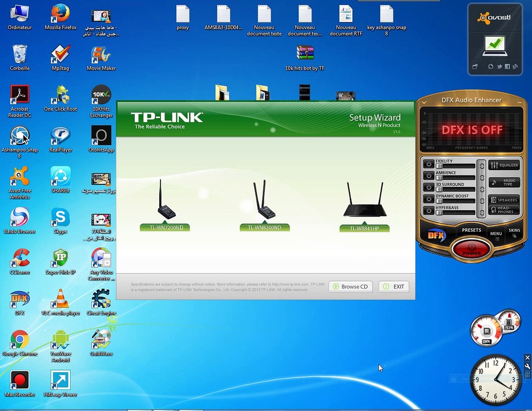Launch DFX desktop shortcut
Screen dimensions: 532x411
pyautogui.click(x=19, y=302)
